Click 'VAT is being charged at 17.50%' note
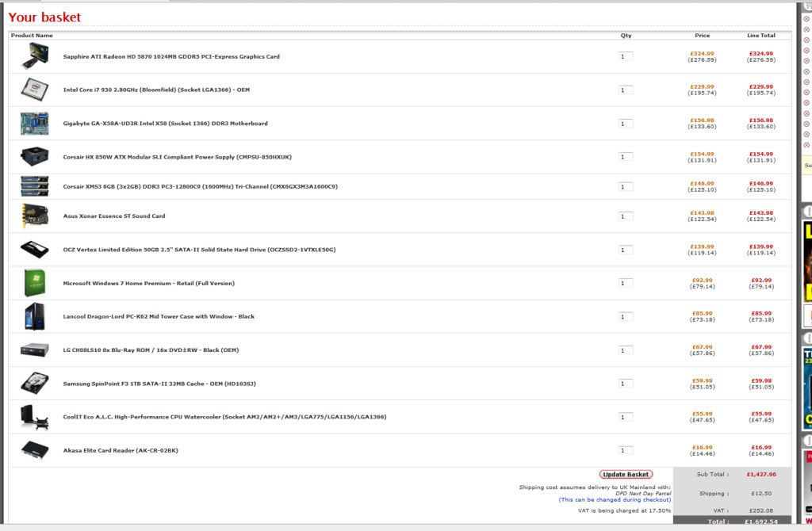 pyautogui.click(x=624, y=511)
